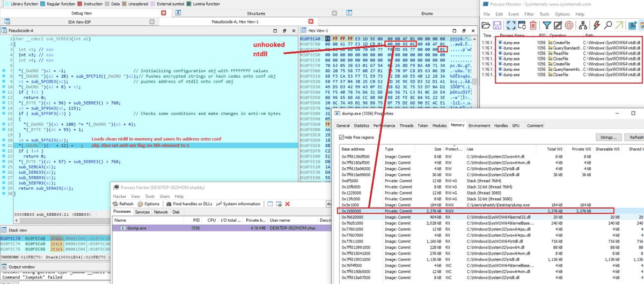Select the Environment tab in dump.exe Properties

479,125
